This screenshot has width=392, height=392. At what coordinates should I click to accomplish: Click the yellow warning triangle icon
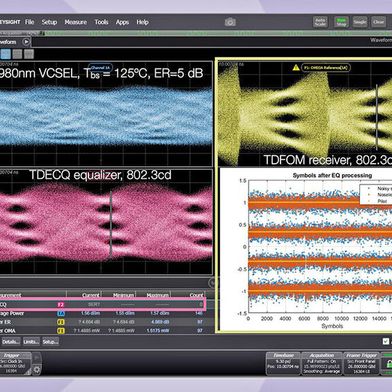tap(296, 68)
